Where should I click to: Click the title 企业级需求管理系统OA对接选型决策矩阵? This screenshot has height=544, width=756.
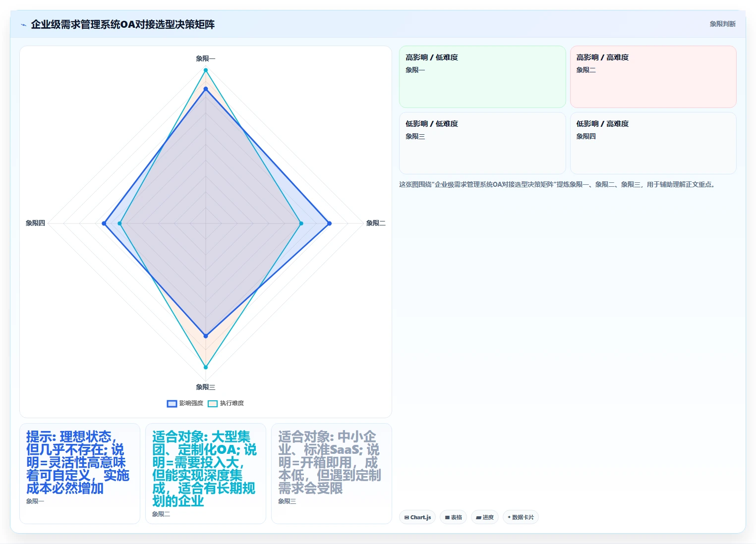point(122,25)
